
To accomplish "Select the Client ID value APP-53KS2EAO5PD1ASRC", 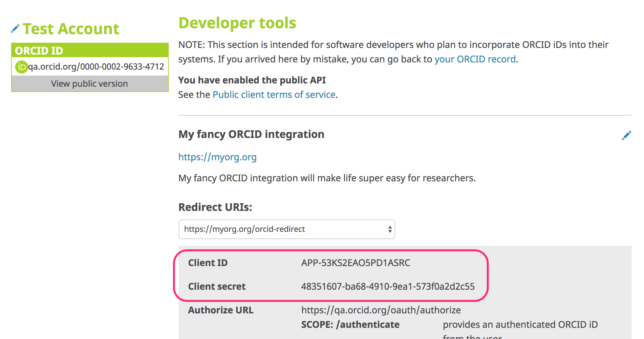I will coord(356,263).
